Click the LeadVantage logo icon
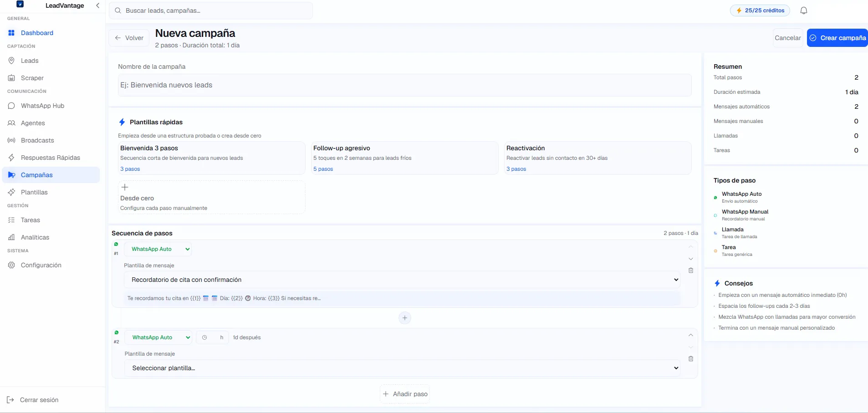The height and width of the screenshot is (413, 868). (20, 5)
